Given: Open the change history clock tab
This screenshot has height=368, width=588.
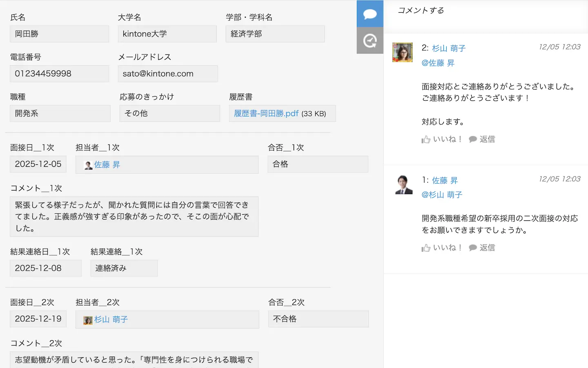Looking at the screenshot, I should point(370,41).
